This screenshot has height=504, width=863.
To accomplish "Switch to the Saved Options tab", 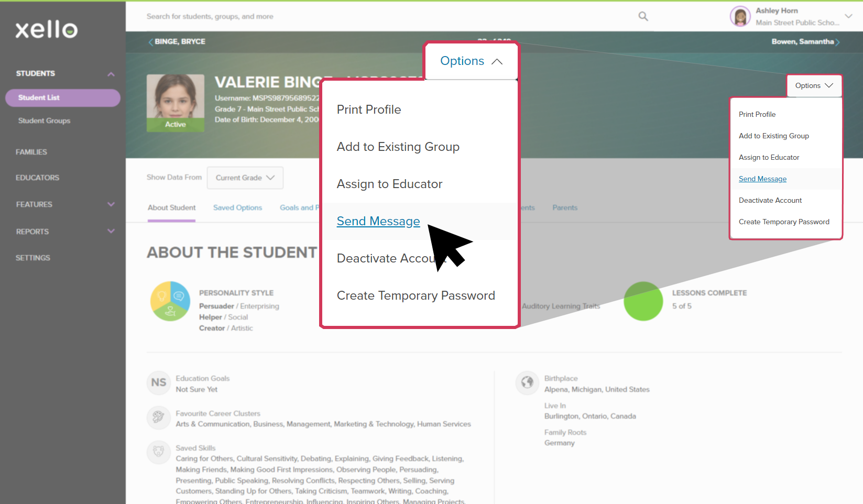I will point(237,208).
